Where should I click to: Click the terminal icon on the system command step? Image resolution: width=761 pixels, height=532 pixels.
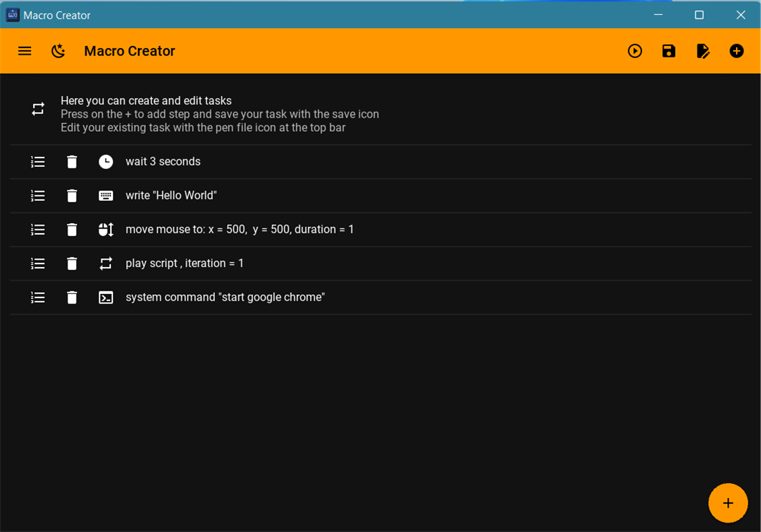pos(106,297)
